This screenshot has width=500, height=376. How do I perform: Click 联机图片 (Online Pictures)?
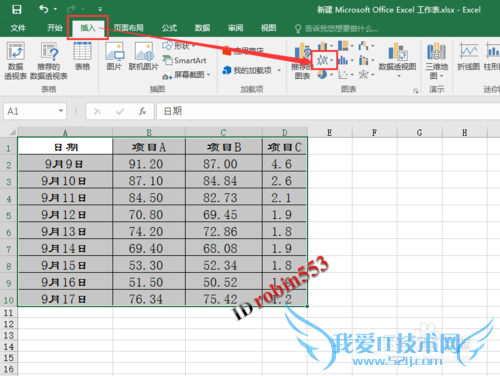click(144, 56)
